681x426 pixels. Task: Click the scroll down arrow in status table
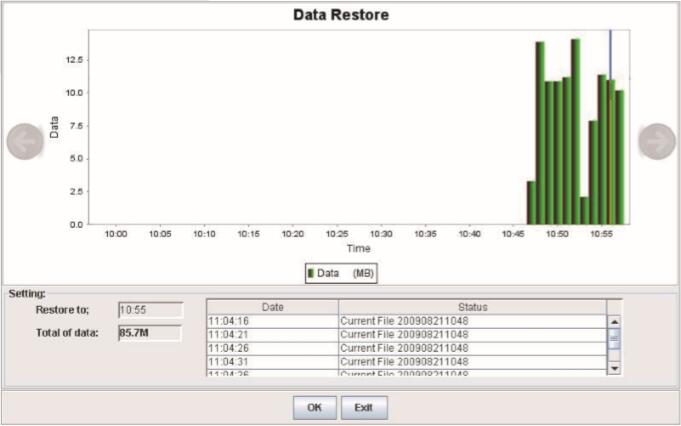click(615, 368)
